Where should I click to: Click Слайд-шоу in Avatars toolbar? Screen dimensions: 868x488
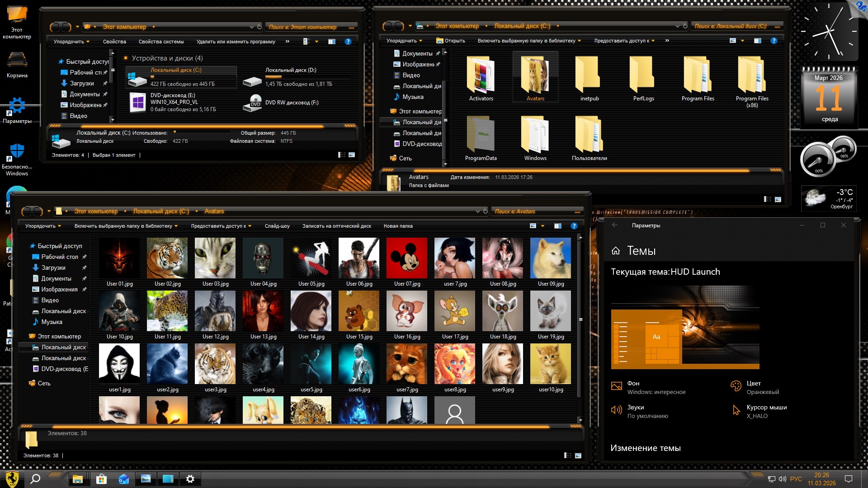[x=277, y=226]
